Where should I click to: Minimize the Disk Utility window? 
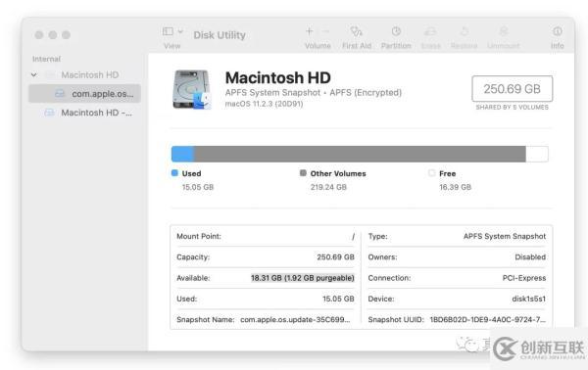[x=53, y=35]
